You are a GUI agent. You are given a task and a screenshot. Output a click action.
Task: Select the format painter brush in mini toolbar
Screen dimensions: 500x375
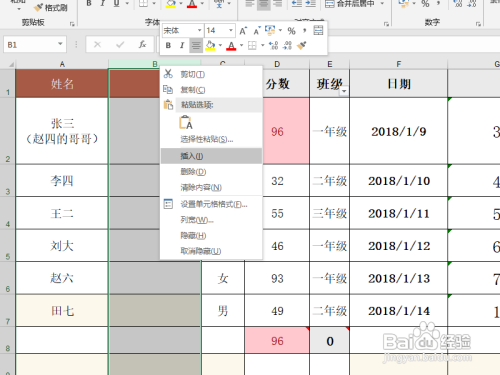(302, 46)
